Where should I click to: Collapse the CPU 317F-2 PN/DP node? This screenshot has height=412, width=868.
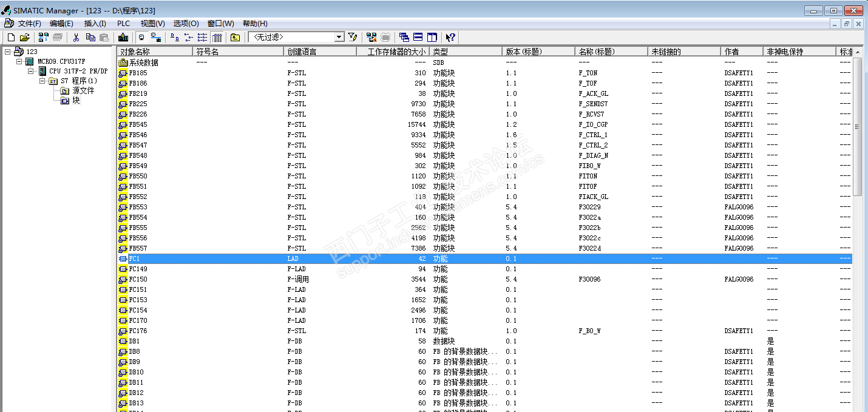click(30, 71)
